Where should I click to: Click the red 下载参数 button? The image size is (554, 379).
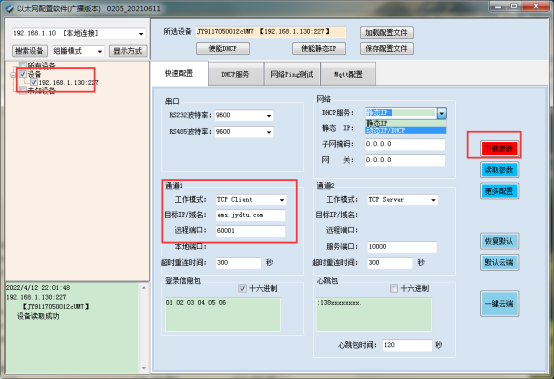point(499,148)
